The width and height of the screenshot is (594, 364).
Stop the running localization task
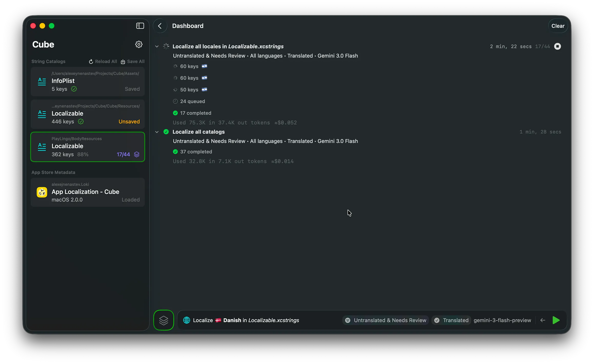click(558, 46)
